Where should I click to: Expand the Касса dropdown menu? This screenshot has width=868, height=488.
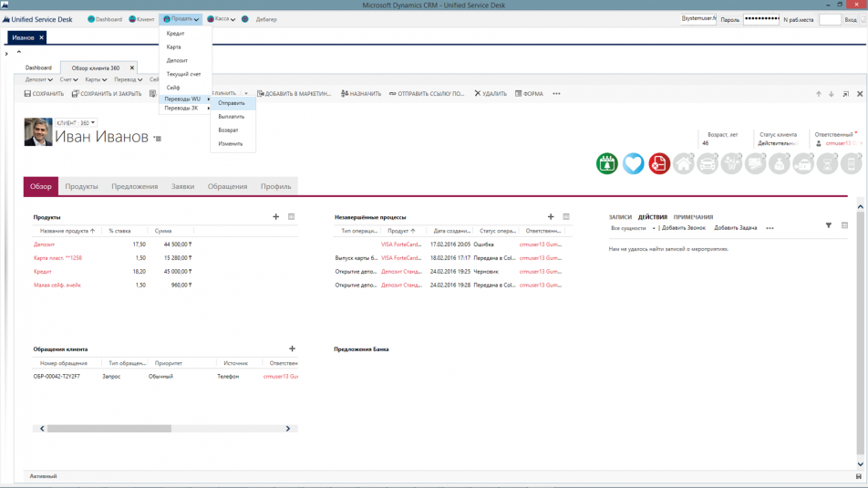(x=222, y=19)
